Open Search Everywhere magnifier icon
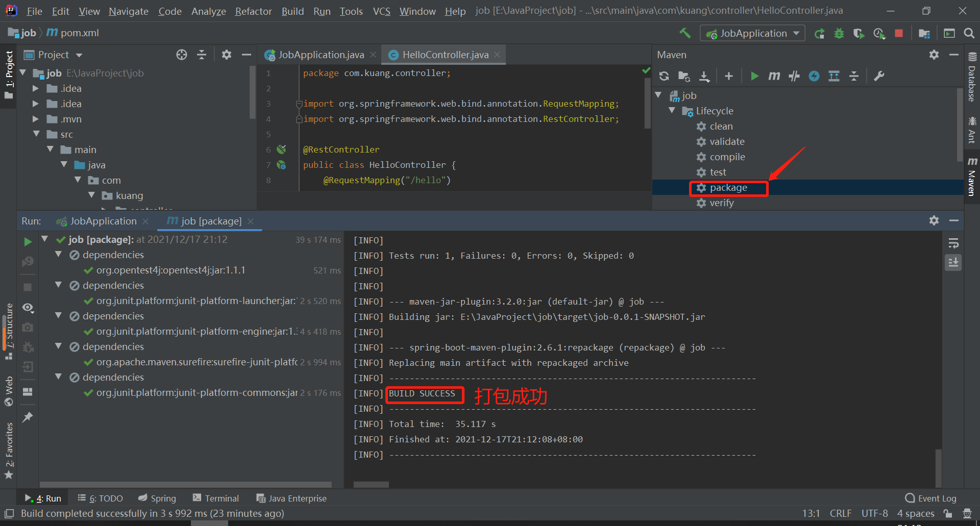The height and width of the screenshot is (526, 980). pyautogui.click(x=969, y=34)
